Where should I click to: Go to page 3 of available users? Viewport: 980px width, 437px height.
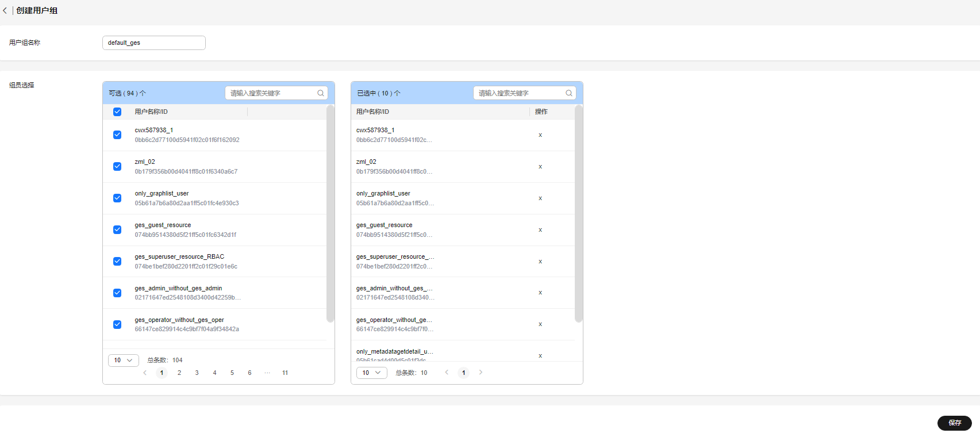tap(197, 373)
